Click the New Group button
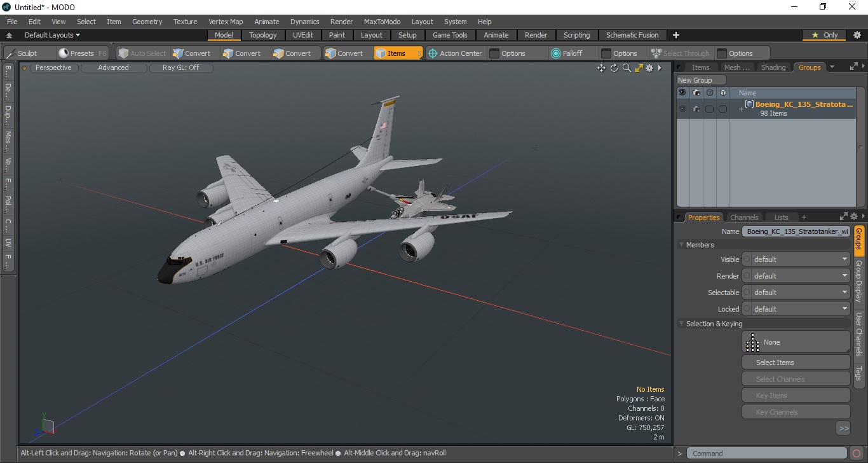868x463 pixels. (x=702, y=80)
